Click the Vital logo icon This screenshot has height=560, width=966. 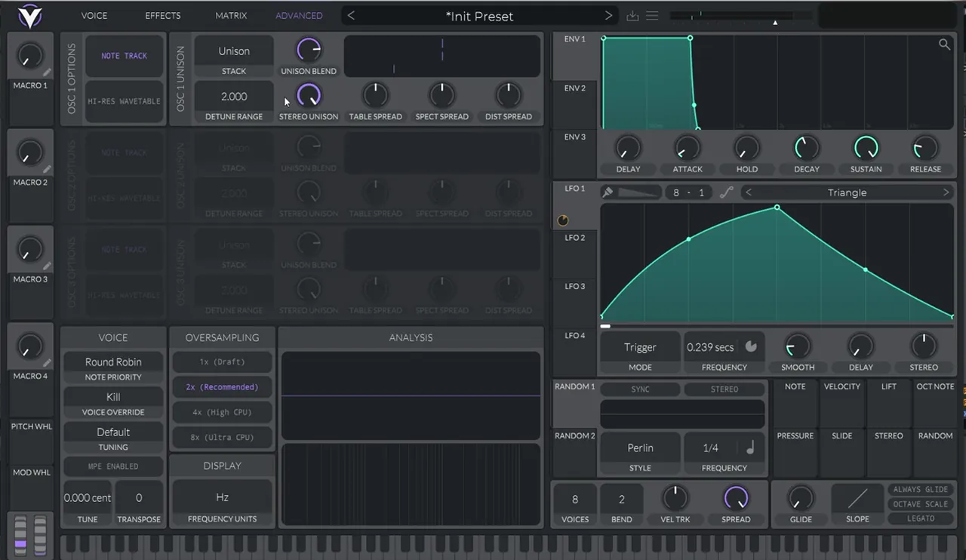[x=32, y=16]
